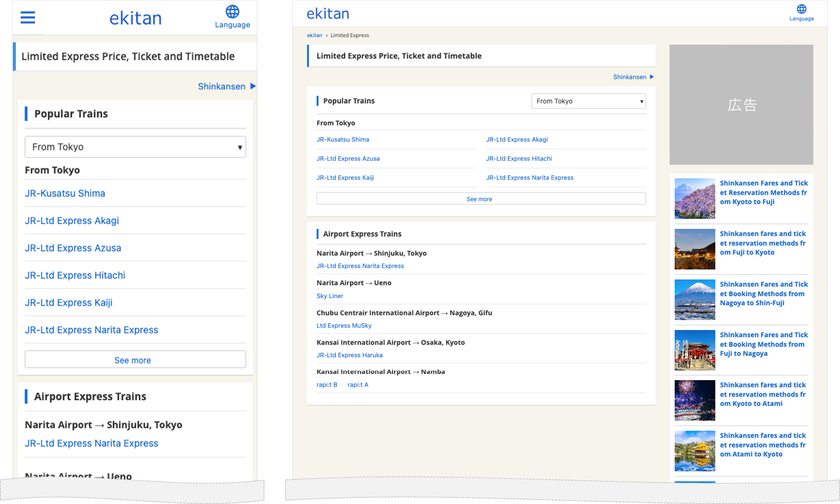
Task: Open JR-Ltd Express Hitachi in desktop Popular Trains
Action: click(x=518, y=158)
